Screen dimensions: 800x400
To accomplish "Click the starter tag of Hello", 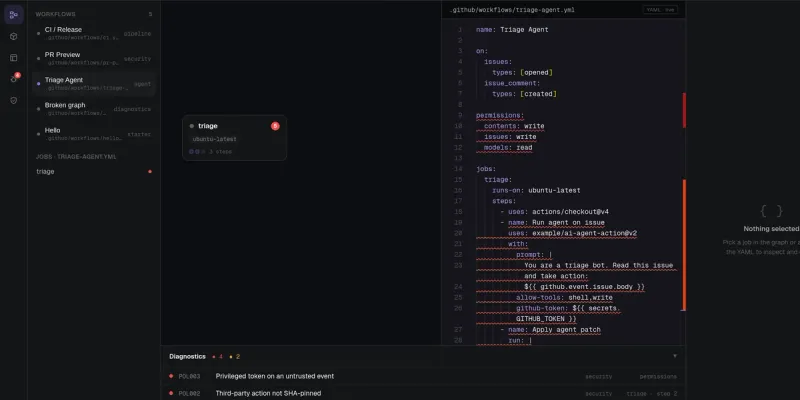I will pyautogui.click(x=139, y=134).
